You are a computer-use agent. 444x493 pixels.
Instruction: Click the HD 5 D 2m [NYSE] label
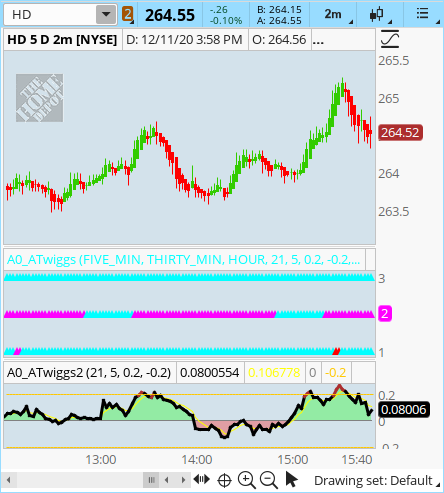pos(62,40)
